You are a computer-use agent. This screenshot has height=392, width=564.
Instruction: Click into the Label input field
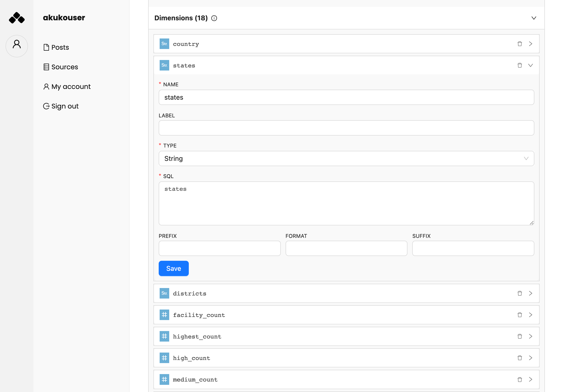346,128
